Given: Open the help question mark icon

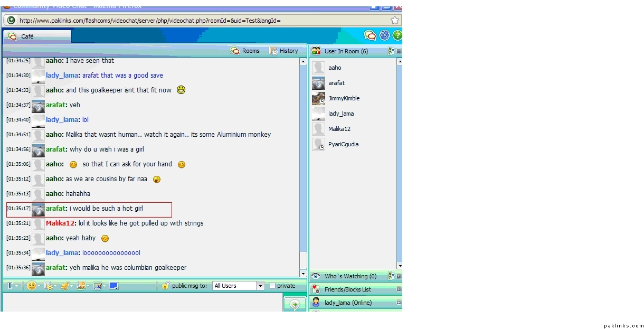Looking at the screenshot, I should (397, 35).
